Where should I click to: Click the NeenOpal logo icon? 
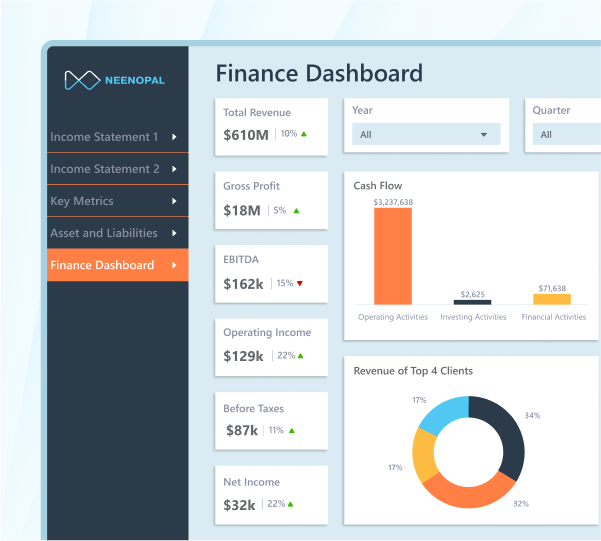click(82, 80)
